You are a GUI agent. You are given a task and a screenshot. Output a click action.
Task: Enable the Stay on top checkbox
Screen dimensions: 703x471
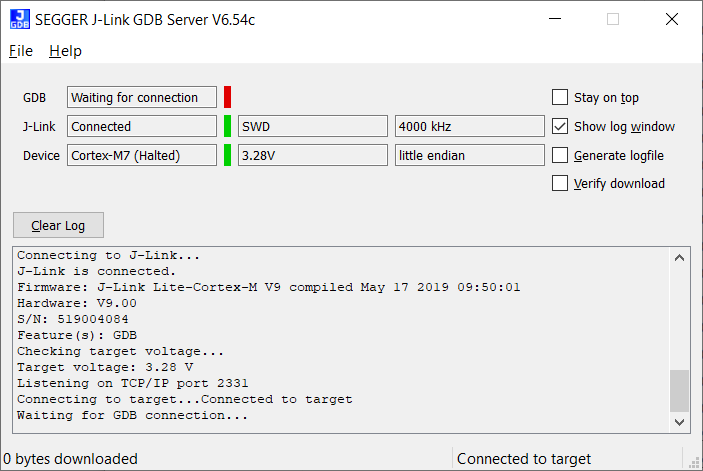click(560, 98)
